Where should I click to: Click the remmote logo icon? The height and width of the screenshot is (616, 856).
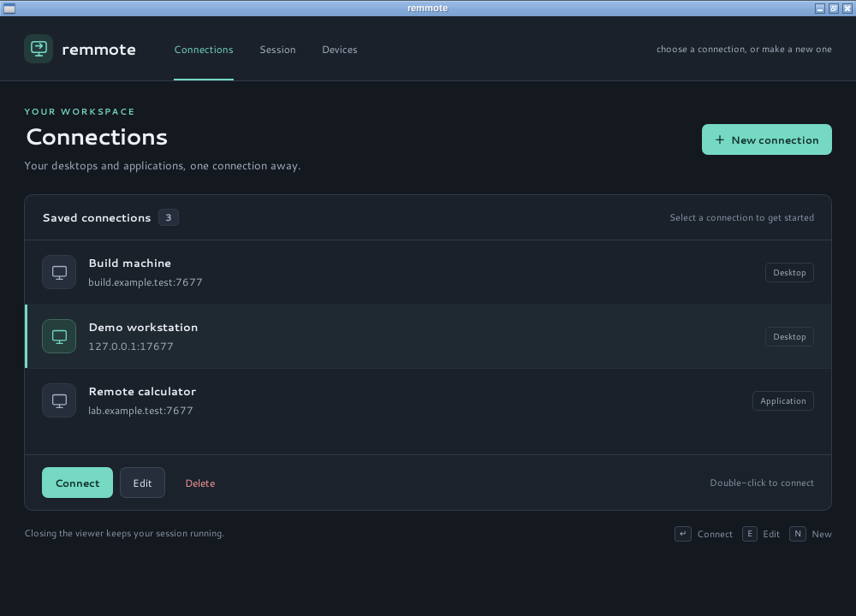coord(39,49)
